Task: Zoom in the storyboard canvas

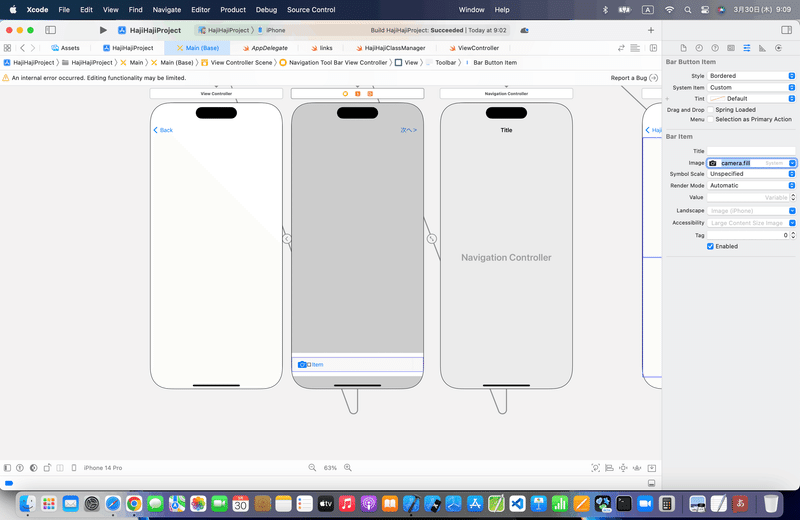Action: [x=348, y=467]
